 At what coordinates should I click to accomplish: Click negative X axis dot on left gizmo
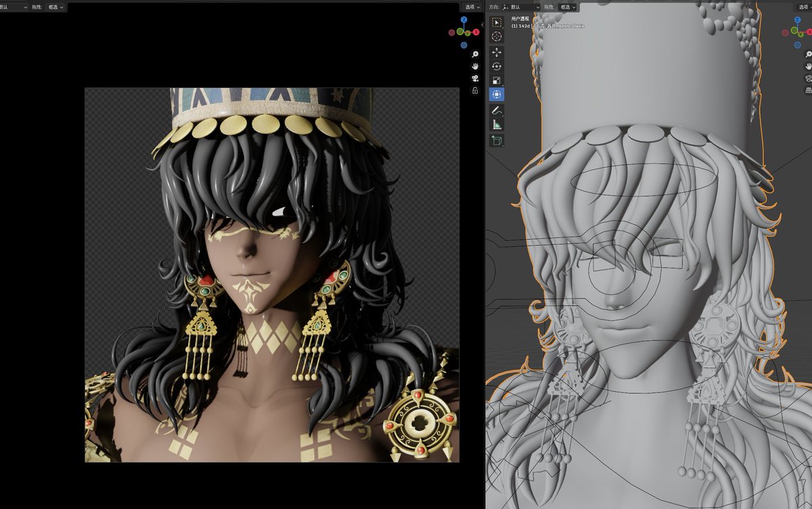point(453,31)
